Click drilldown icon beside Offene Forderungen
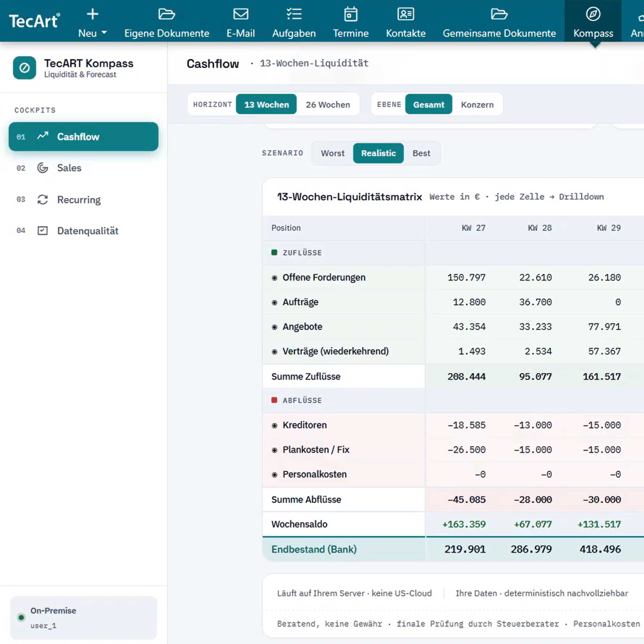 click(x=274, y=278)
